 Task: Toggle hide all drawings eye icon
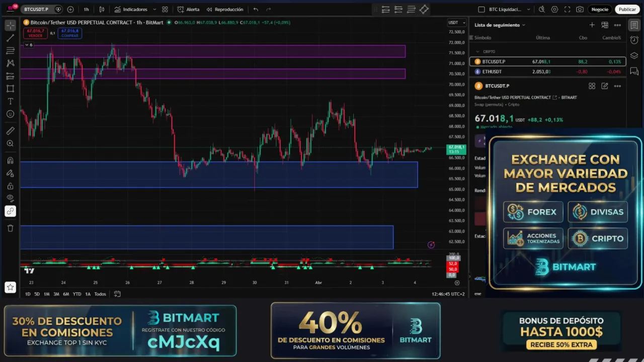10,199
